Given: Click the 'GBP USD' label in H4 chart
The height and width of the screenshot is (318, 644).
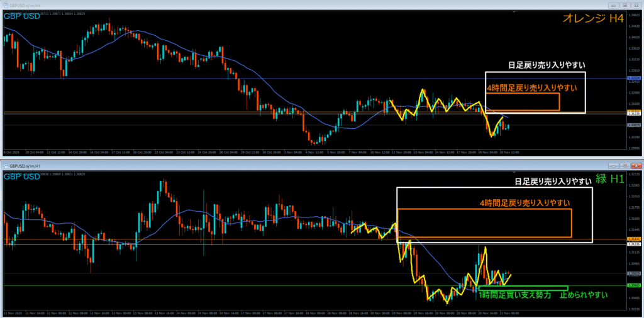Looking at the screenshot, I should (x=21, y=14).
